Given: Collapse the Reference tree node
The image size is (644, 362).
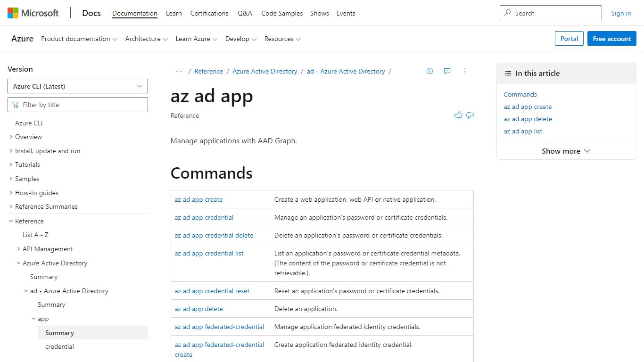Looking at the screenshot, I should 11,221.
